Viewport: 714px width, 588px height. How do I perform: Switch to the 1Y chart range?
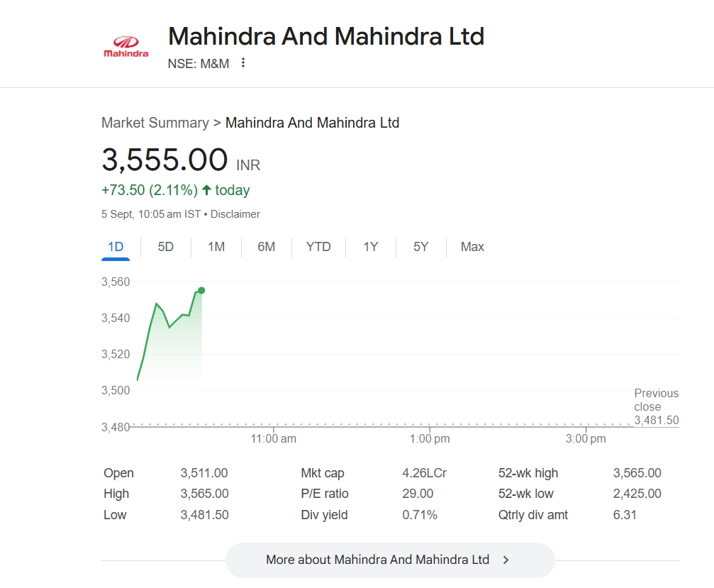371,247
